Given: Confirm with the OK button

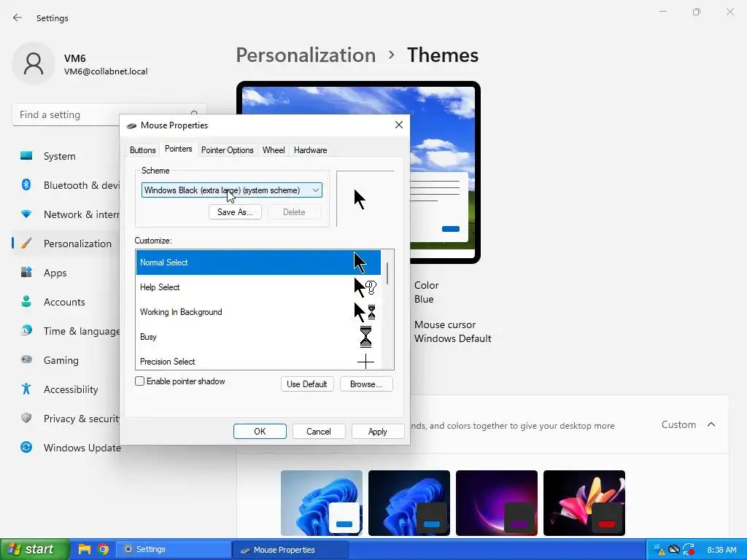Looking at the screenshot, I should click(x=260, y=431).
